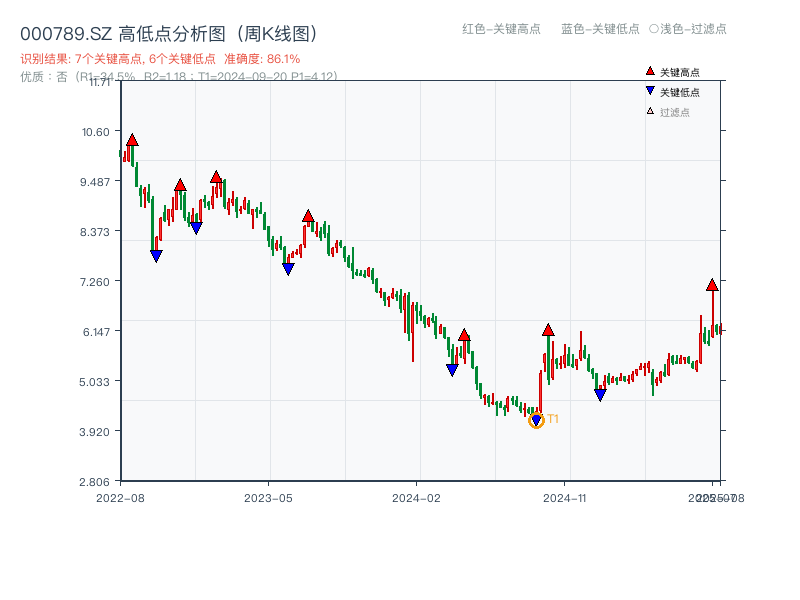Click the red key-high triangle above the leftmost peak
This screenshot has width=800, height=600.
(x=130, y=140)
